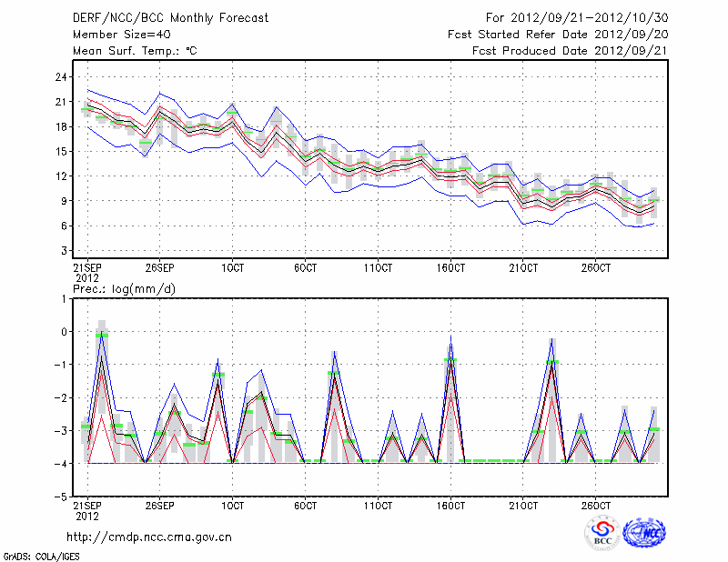Image resolution: width=728 pixels, height=562 pixels.
Task: Select 26OCT tick label under precipitation chart
Action: [595, 505]
